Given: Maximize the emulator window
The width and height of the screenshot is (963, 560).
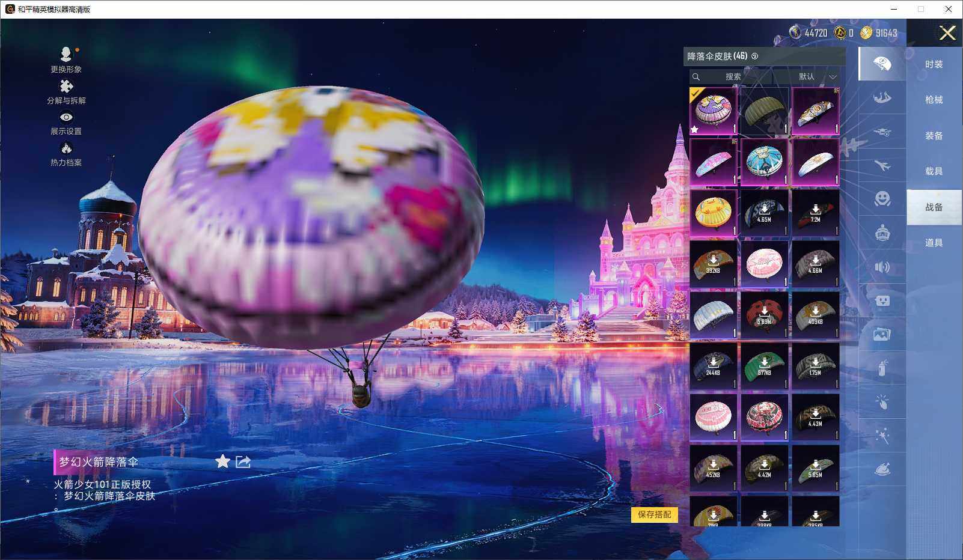Looking at the screenshot, I should coord(921,9).
